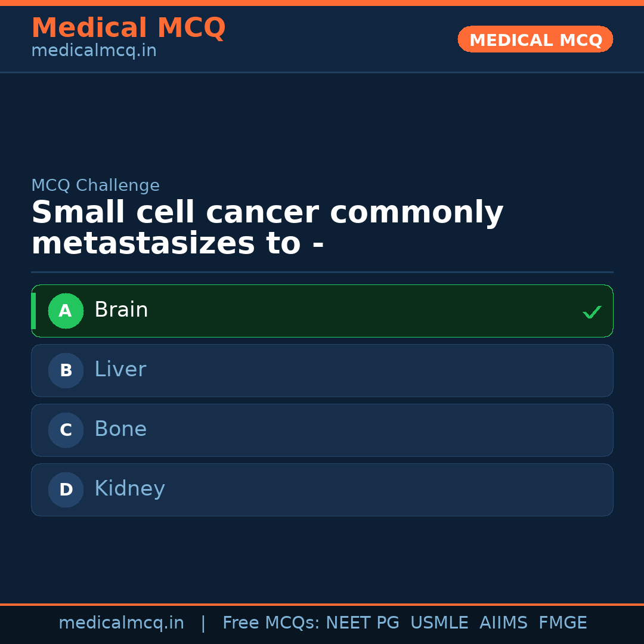Image resolution: width=644 pixels, height=644 pixels.
Task: Click the circular A badge beside Brain
Action: 66,311
